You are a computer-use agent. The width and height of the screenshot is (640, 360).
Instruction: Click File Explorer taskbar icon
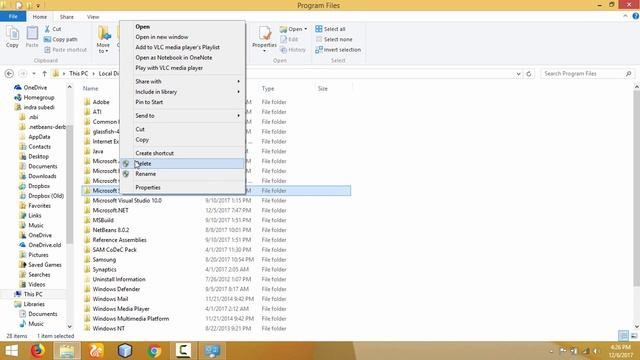click(67, 351)
